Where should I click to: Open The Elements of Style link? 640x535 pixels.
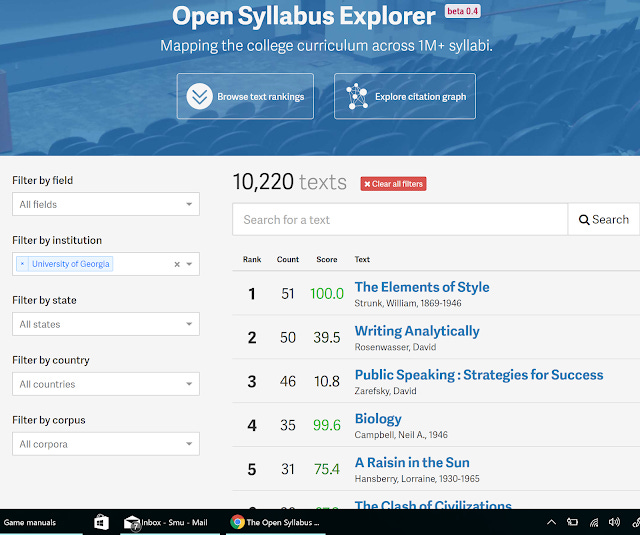tap(422, 287)
